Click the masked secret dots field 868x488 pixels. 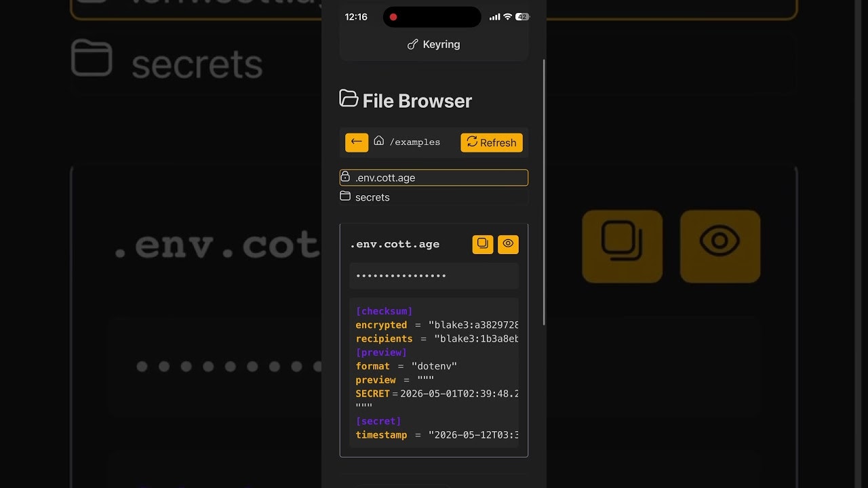coord(434,276)
